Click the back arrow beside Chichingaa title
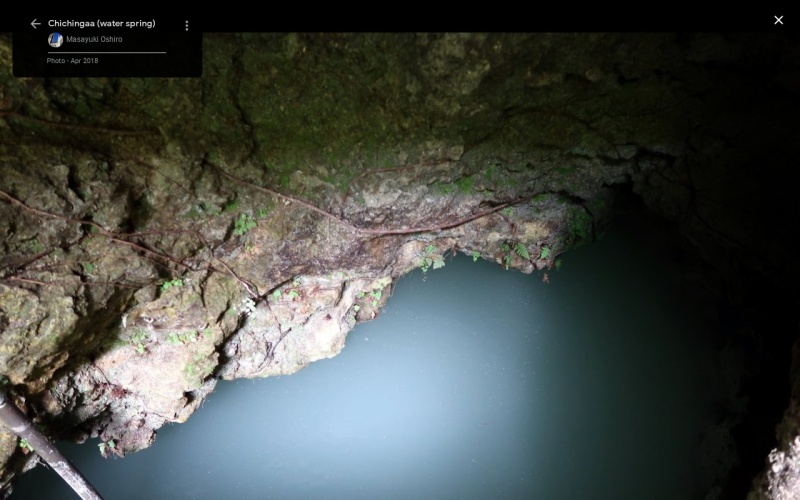 [x=35, y=24]
